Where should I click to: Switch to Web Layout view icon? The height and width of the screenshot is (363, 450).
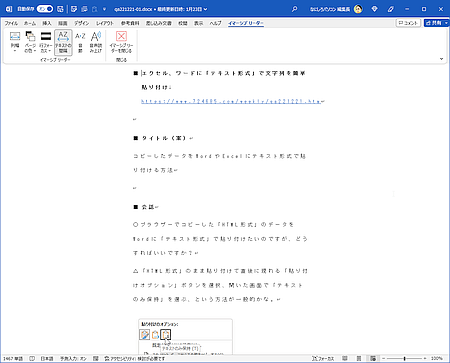click(x=373, y=359)
